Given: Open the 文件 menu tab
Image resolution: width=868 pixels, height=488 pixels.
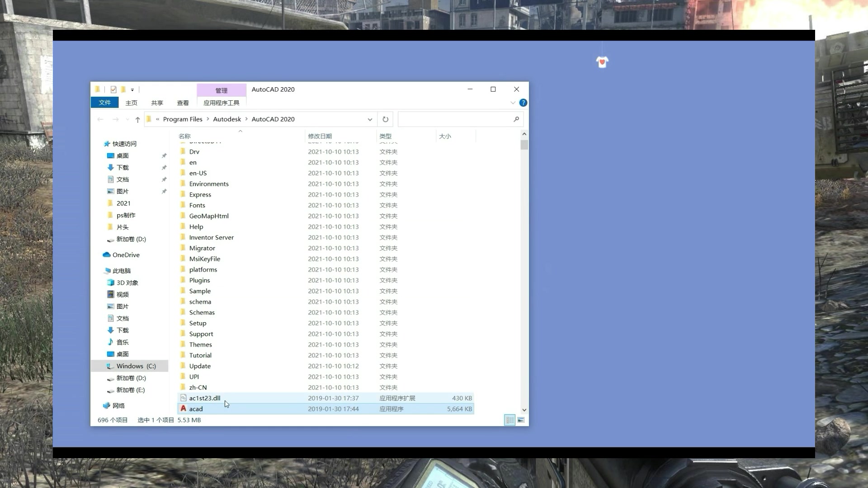Looking at the screenshot, I should pyautogui.click(x=105, y=103).
